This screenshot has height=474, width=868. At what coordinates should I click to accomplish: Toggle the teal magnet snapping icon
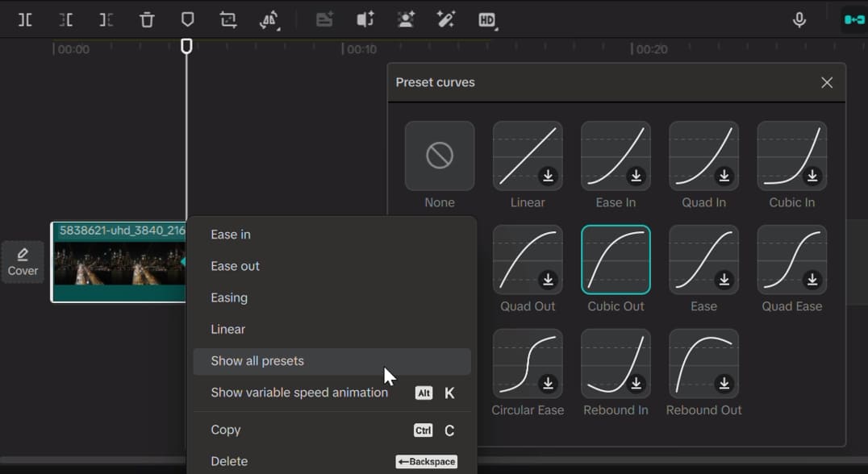click(x=854, y=20)
